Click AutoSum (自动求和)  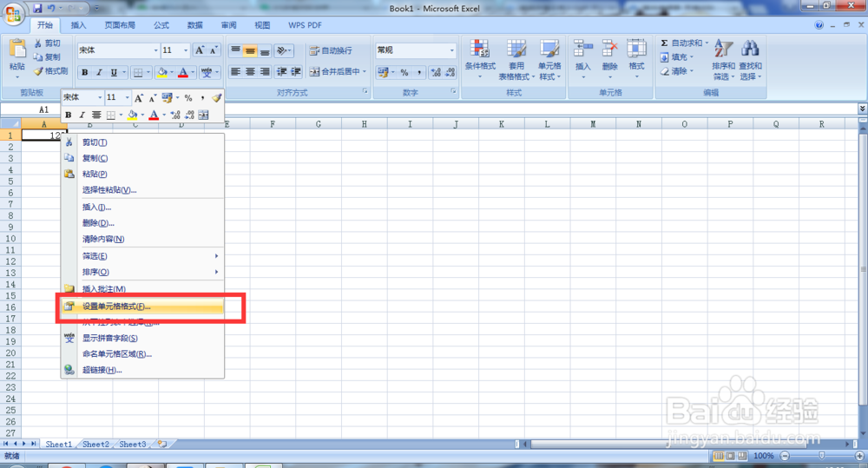683,43
